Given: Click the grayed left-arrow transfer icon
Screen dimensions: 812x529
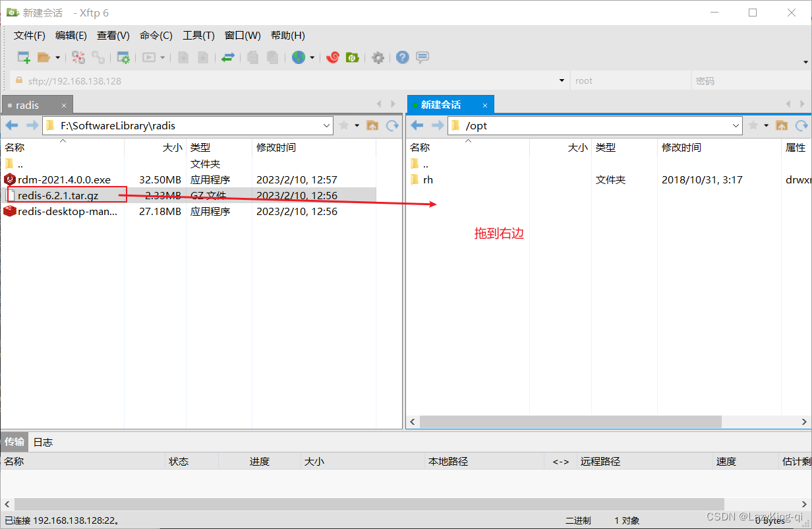Looking at the screenshot, I should click(x=183, y=57).
